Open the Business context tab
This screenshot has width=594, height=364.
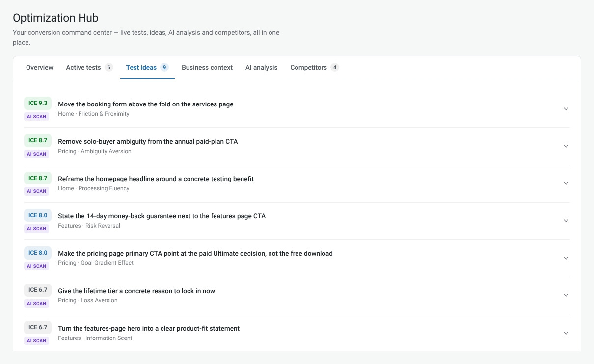click(x=207, y=68)
